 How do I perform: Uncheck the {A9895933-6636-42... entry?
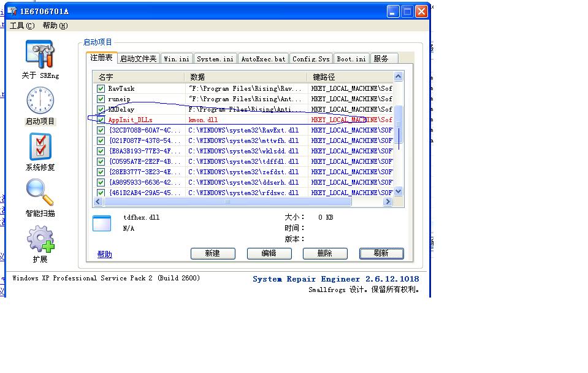[101, 182]
